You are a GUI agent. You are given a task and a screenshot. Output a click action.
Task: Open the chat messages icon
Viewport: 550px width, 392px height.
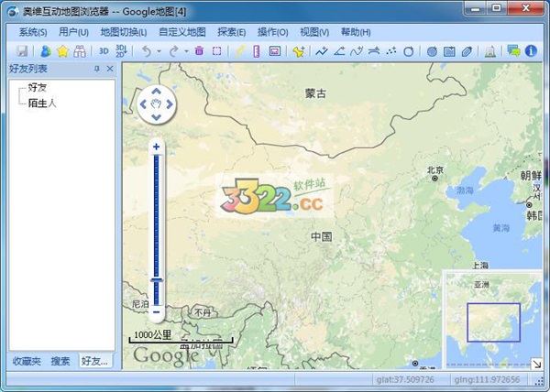point(513,51)
